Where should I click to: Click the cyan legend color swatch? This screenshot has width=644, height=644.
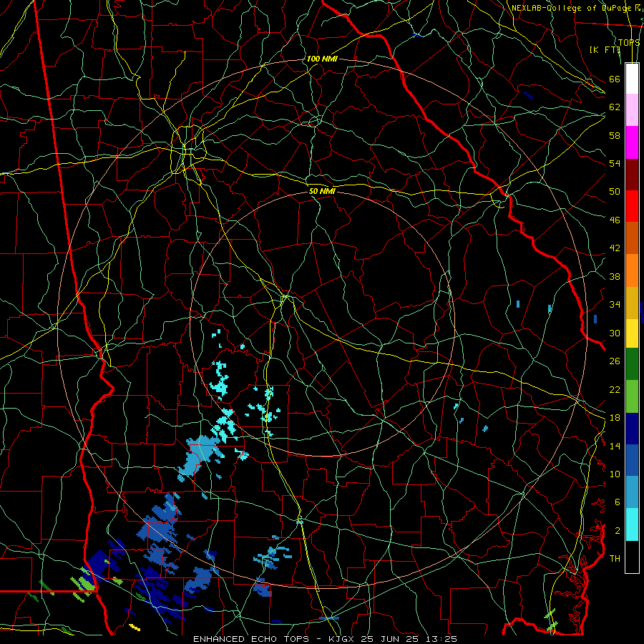coord(632,525)
